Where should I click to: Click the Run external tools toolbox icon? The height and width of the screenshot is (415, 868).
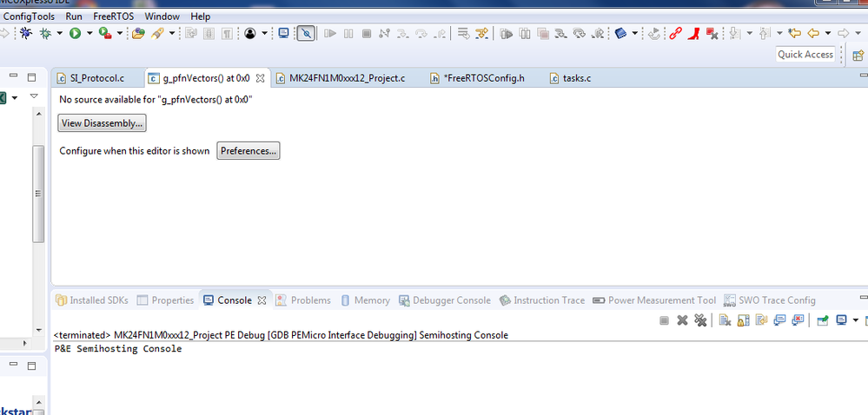pos(104,34)
